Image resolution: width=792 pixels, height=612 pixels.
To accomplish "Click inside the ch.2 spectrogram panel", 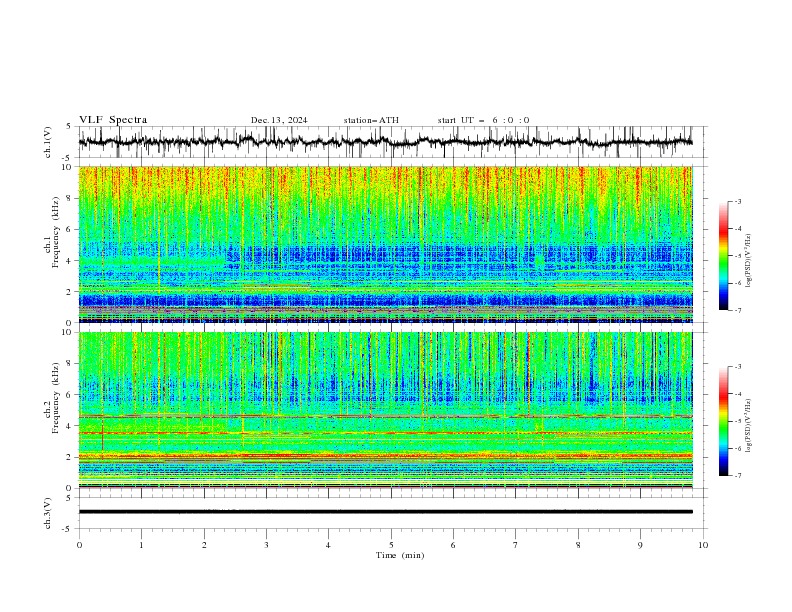I will point(385,410).
